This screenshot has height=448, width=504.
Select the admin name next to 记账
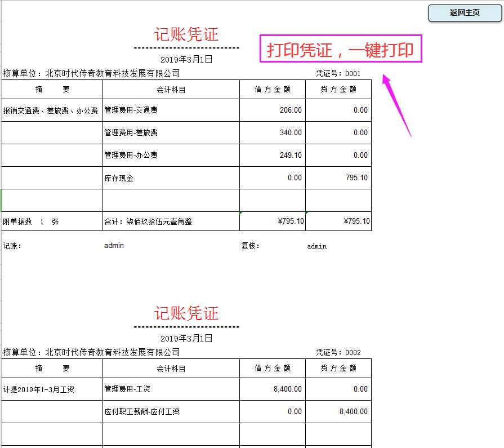[113, 245]
